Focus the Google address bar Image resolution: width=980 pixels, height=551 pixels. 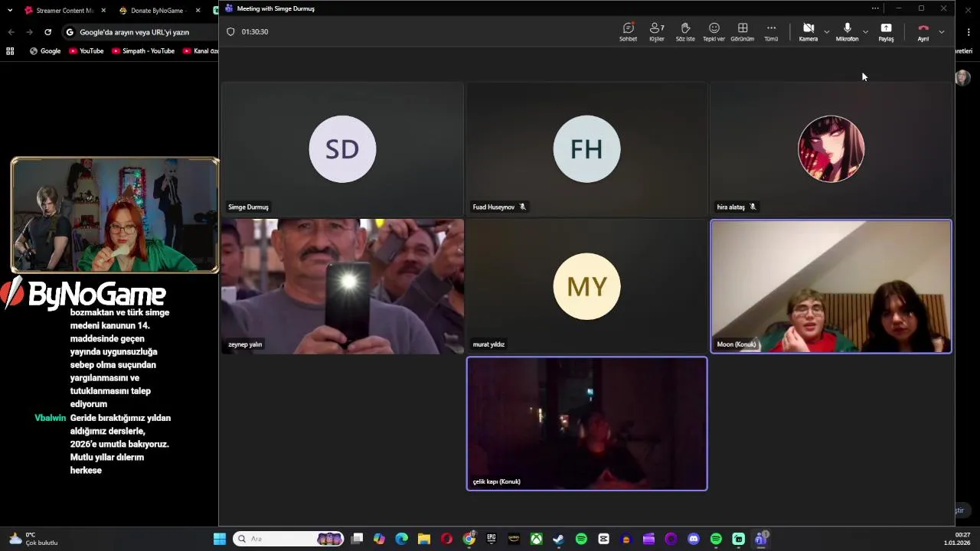pyautogui.click(x=139, y=32)
